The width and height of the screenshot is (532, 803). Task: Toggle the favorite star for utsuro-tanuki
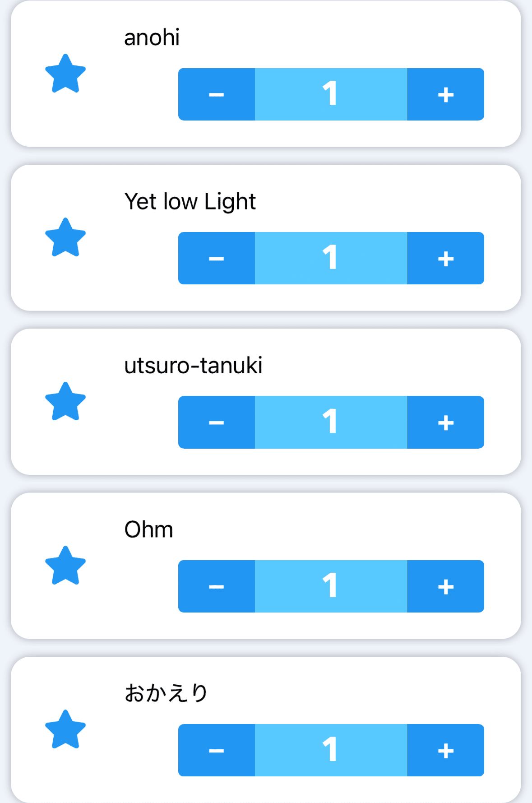(65, 402)
